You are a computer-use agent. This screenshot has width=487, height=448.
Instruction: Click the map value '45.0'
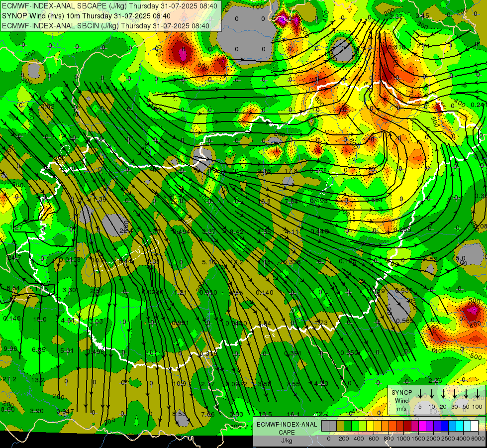[459, 258]
